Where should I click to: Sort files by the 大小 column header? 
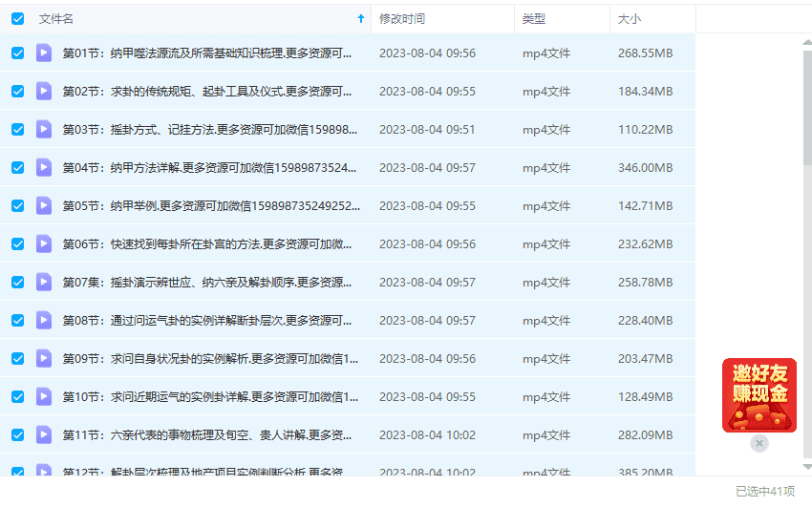(x=630, y=18)
